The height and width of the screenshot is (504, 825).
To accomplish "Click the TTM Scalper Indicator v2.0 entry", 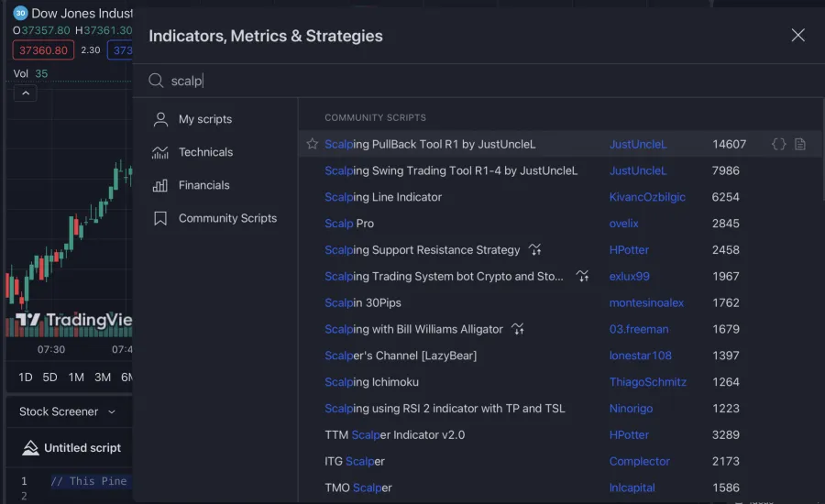I will (394, 434).
